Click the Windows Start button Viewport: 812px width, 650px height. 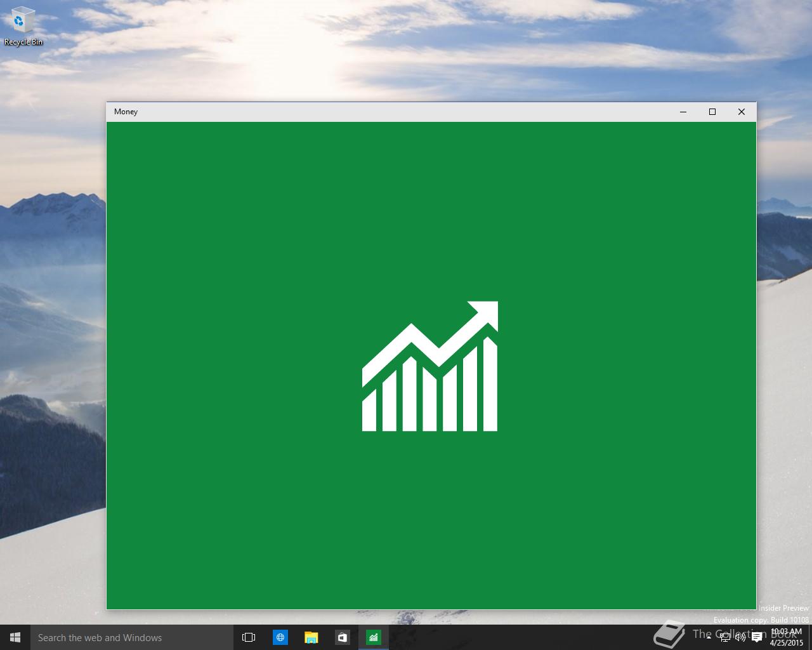(15, 637)
